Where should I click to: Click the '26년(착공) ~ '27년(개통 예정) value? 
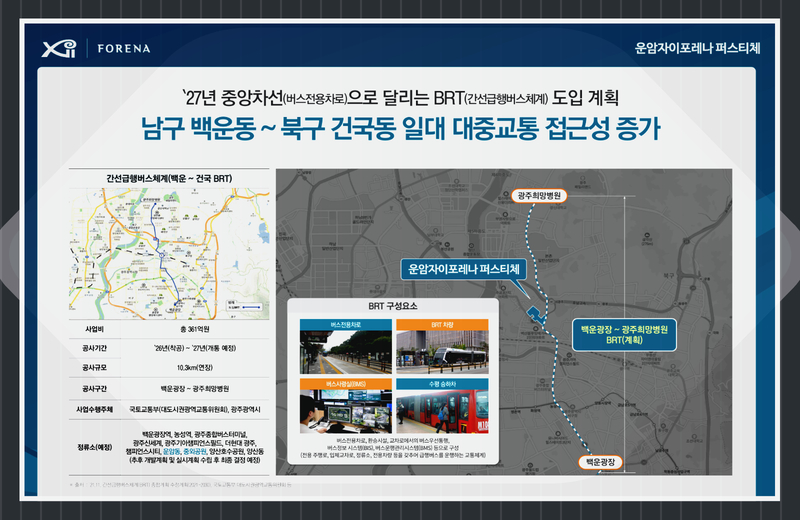coord(194,348)
